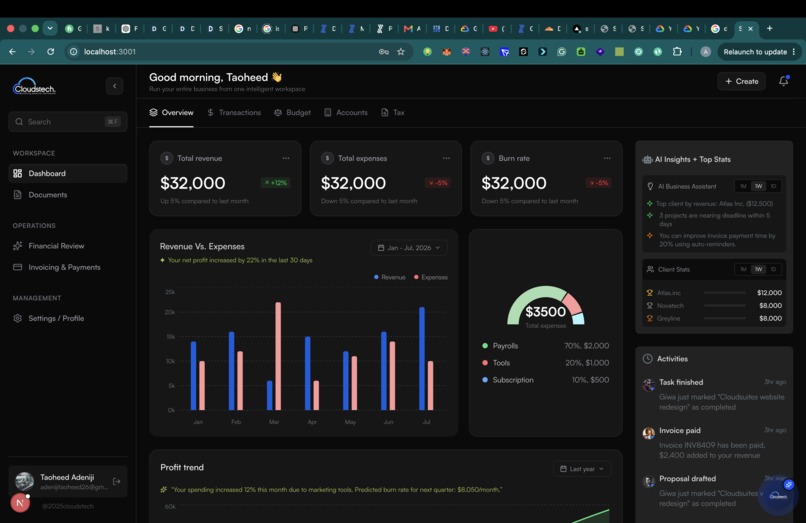Open a new browser tab

coord(770,28)
